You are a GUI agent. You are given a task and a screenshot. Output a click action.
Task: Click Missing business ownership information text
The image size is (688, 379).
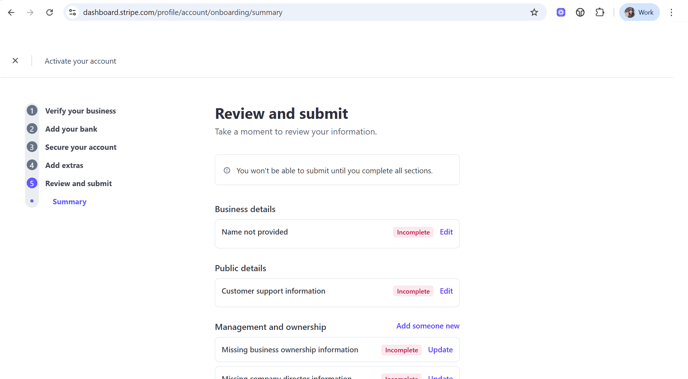(290, 350)
